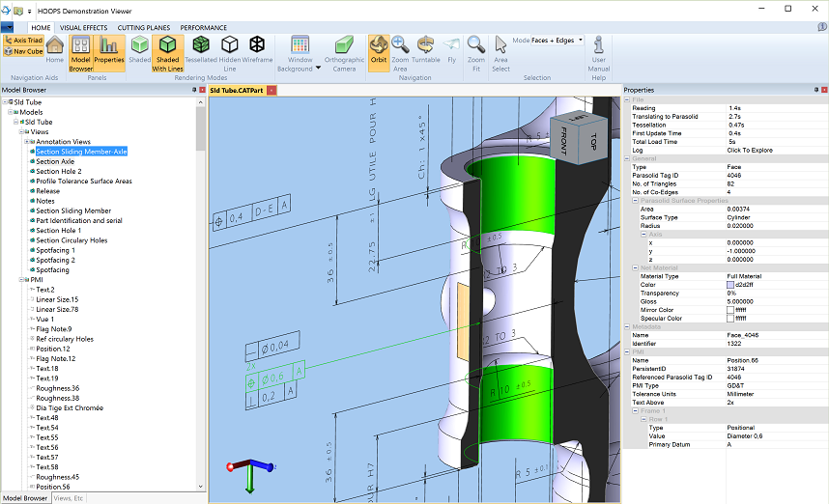
Task: Activate the Zoom Area tool
Action: [400, 48]
